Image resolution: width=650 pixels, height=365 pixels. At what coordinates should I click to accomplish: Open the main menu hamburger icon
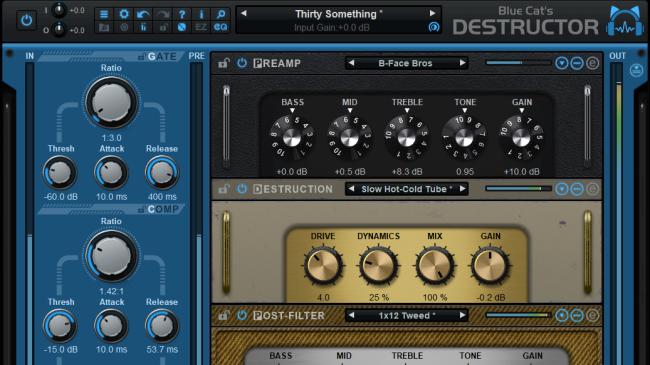(x=104, y=14)
